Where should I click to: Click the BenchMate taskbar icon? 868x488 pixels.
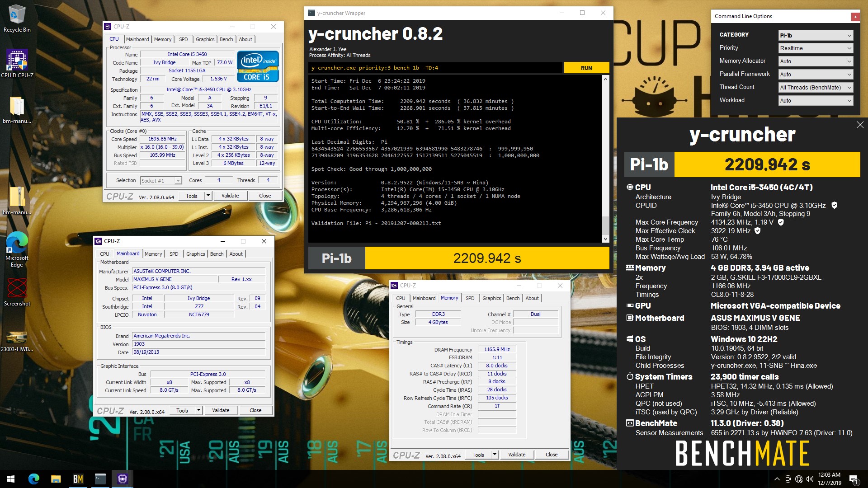78,479
